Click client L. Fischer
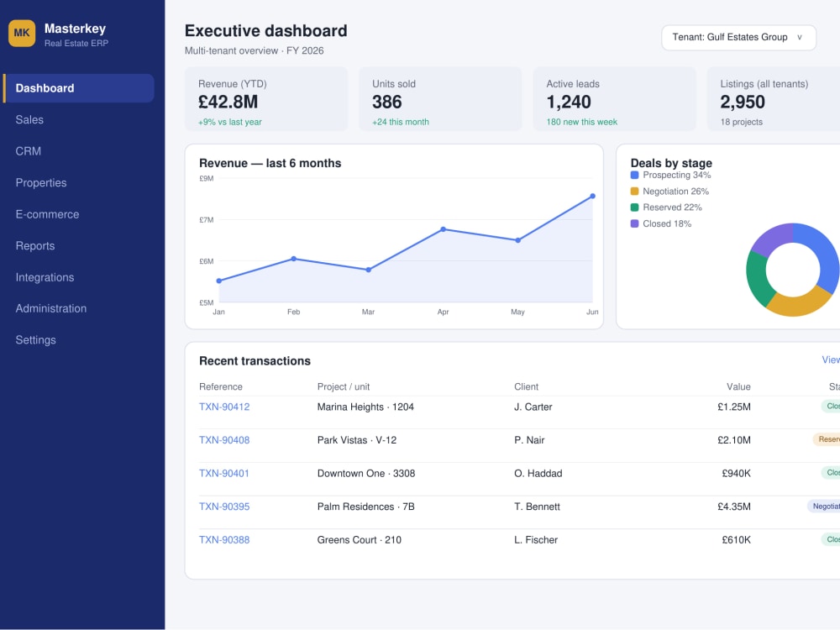This screenshot has width=840, height=630. coord(536,540)
